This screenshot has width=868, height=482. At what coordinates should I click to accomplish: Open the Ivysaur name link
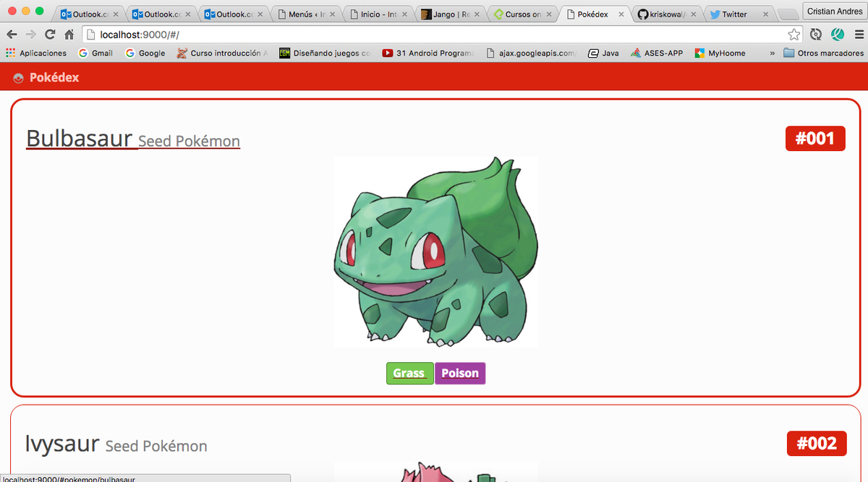click(x=62, y=443)
